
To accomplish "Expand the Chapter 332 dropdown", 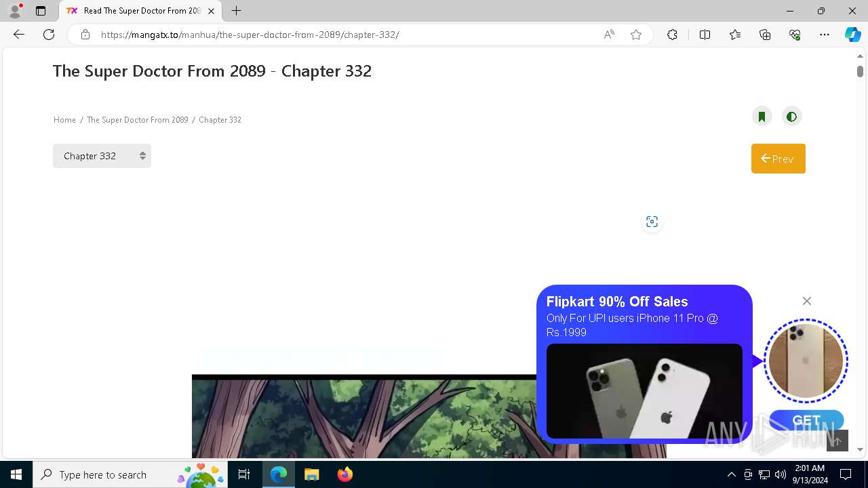I will coord(102,156).
